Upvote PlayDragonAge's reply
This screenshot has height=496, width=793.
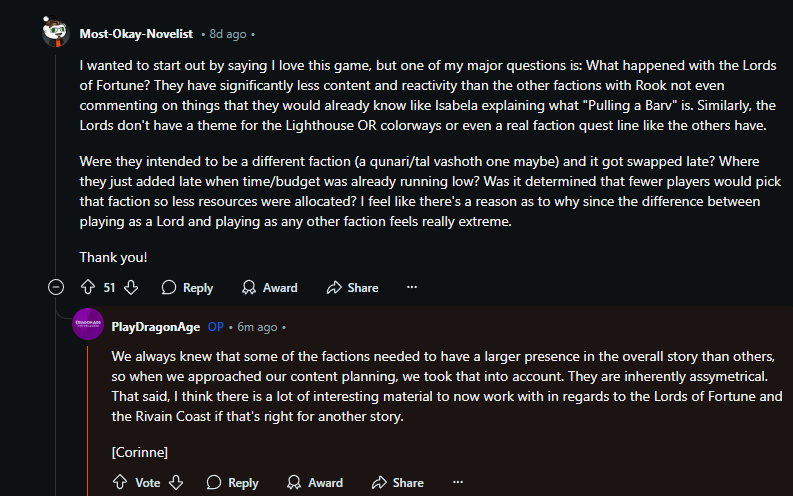[120, 483]
